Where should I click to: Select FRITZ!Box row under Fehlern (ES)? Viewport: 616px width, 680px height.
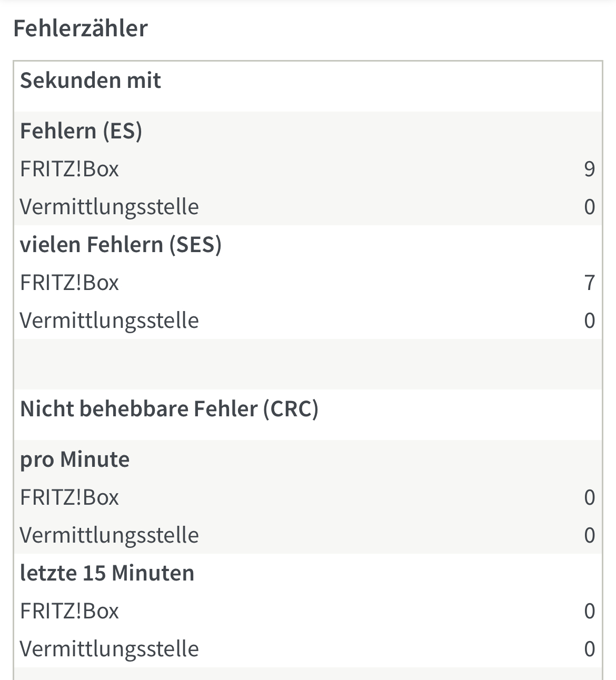(69, 169)
